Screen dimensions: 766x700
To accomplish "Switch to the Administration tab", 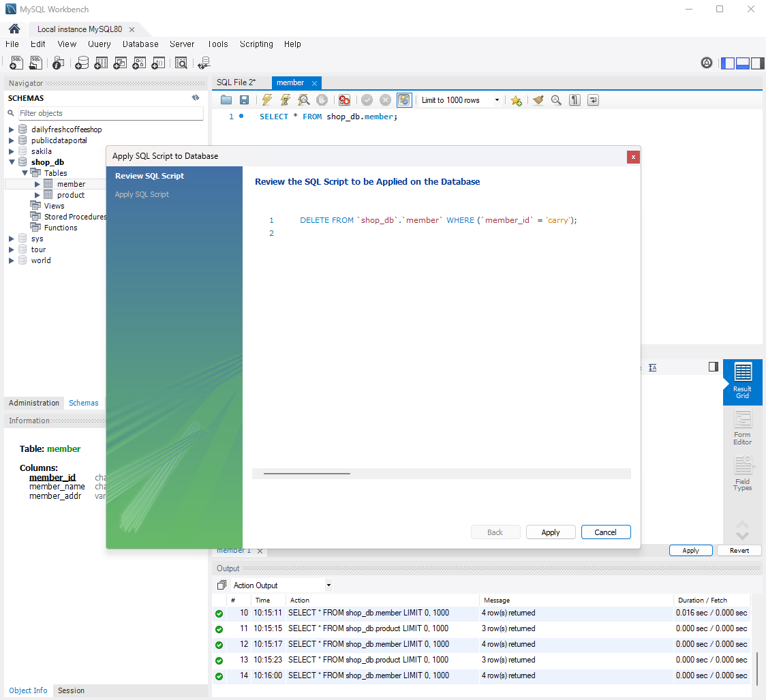I will tap(33, 403).
